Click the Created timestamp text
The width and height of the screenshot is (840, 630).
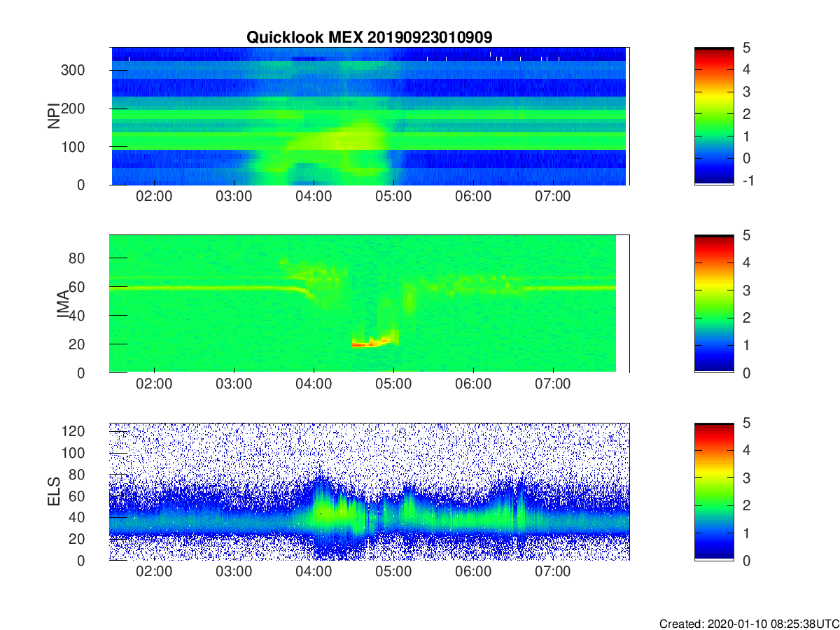[748, 623]
